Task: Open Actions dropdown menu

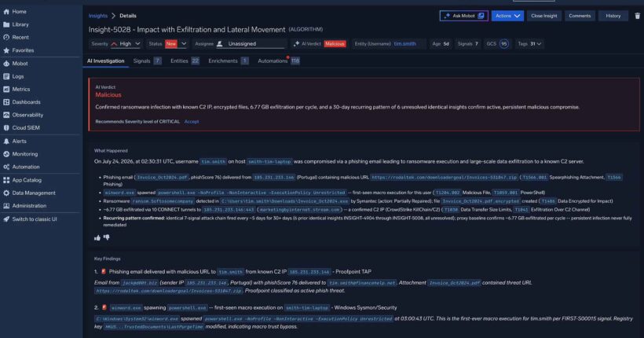Action: click(x=507, y=16)
